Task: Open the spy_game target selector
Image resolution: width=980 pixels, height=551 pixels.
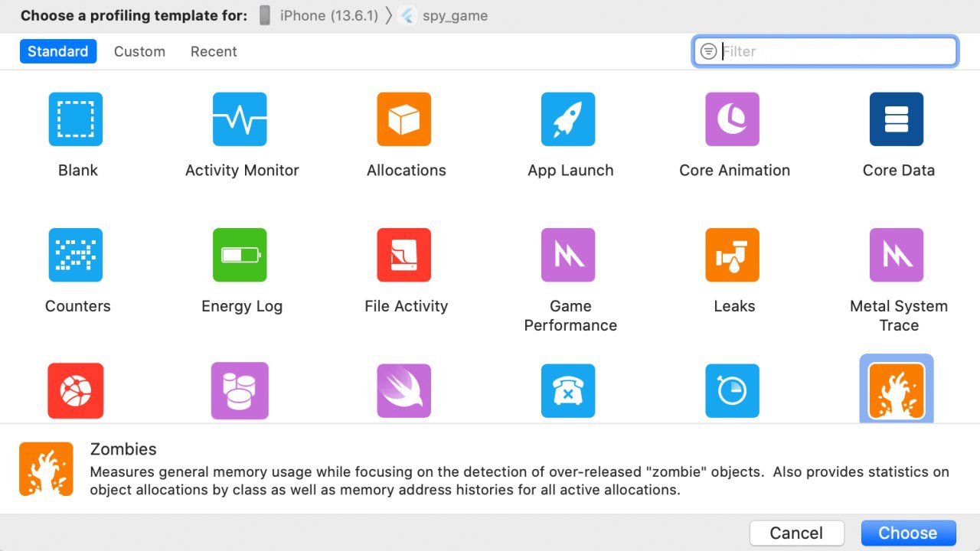Action: (x=444, y=15)
